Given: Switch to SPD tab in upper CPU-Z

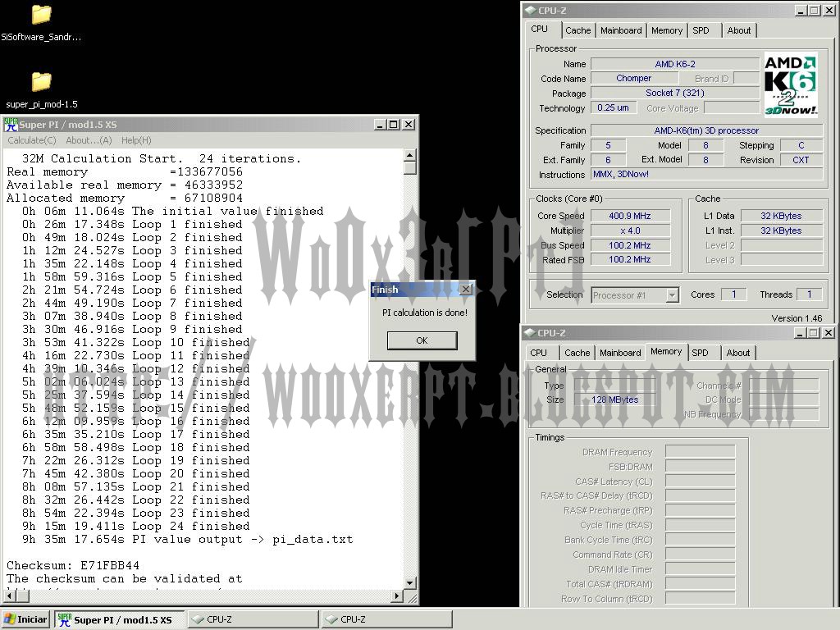Looking at the screenshot, I should (x=701, y=30).
